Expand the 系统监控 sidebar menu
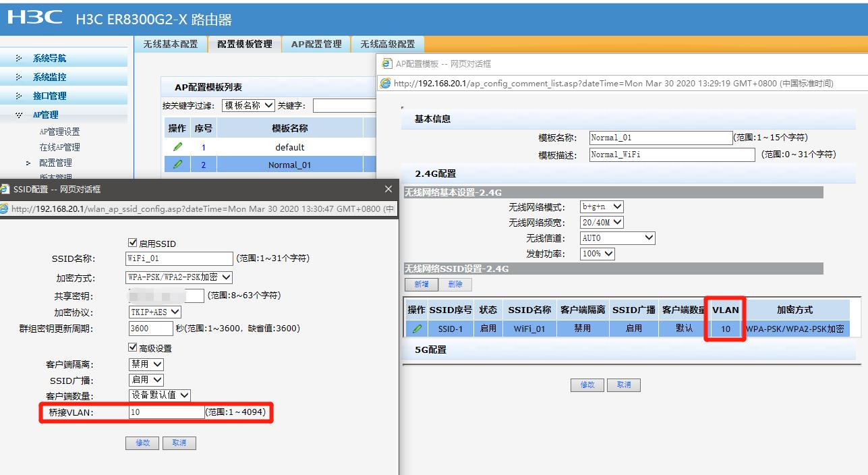Screen dimensions: 868x475 pos(49,77)
